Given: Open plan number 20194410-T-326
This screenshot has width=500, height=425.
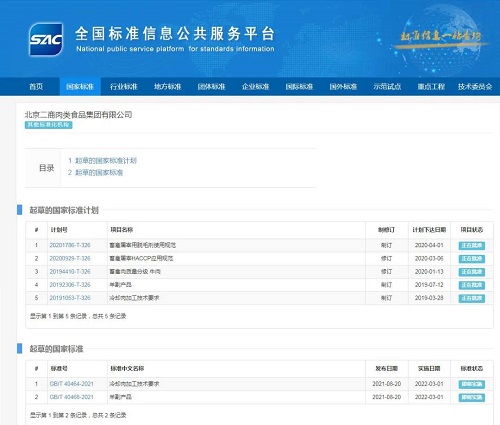Looking at the screenshot, I should (x=70, y=272).
